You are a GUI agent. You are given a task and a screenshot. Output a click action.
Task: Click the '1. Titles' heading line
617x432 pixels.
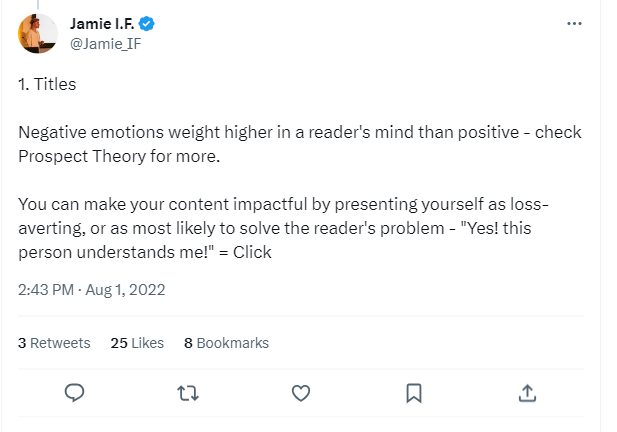(x=47, y=85)
